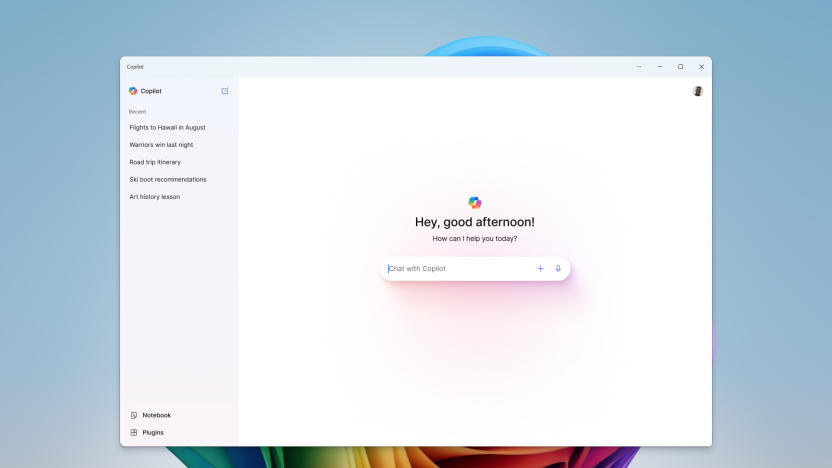
Task: Open the Road trip itinerary chat
Action: pyautogui.click(x=155, y=162)
